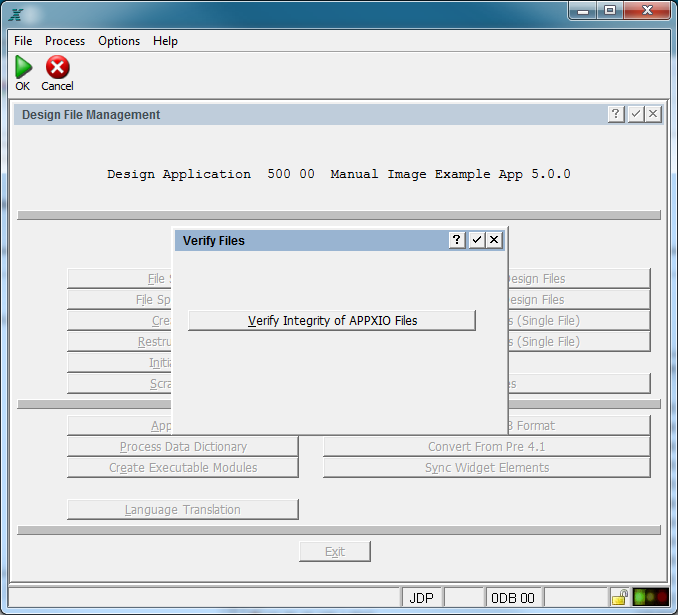Click checkmark icon in Verify Files title bar
This screenshot has height=615, width=678.
[477, 240]
